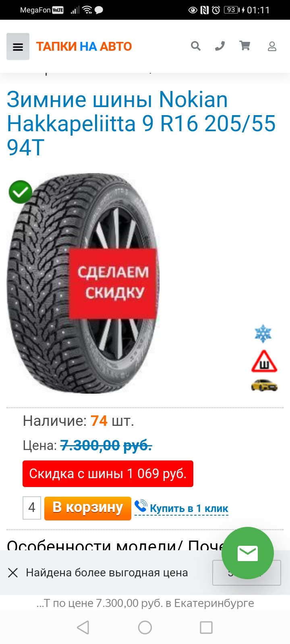Edit the quantity field showing 4
Image resolution: width=290 pixels, height=644 pixels.
coord(32,508)
